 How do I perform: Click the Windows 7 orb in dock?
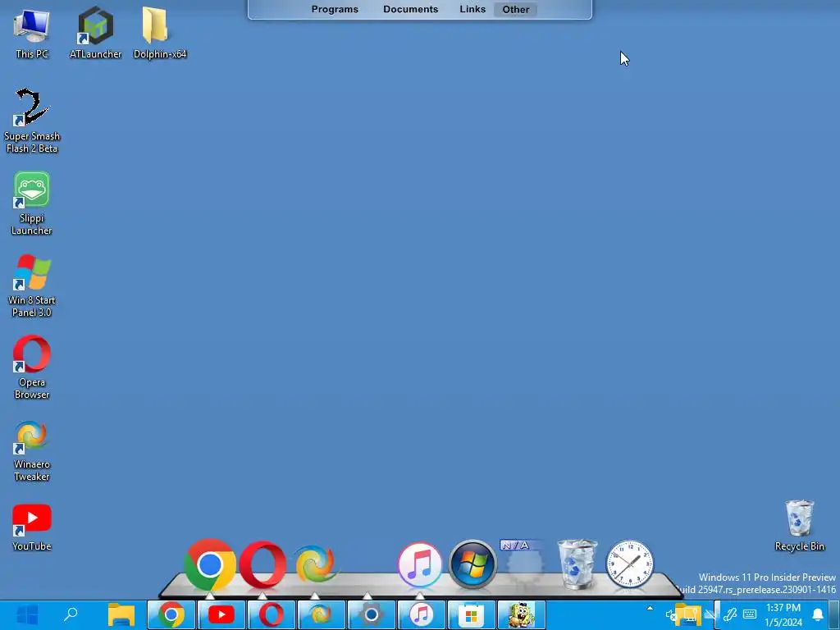[472, 564]
